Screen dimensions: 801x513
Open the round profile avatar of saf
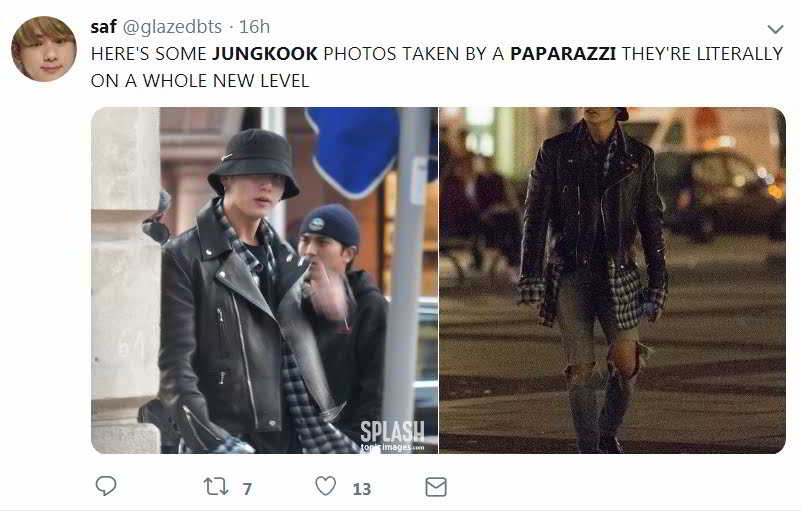[44, 49]
